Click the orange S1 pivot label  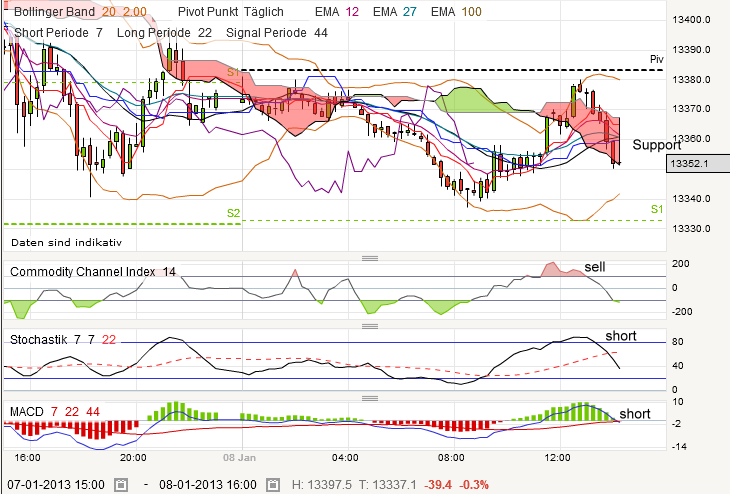point(233,72)
